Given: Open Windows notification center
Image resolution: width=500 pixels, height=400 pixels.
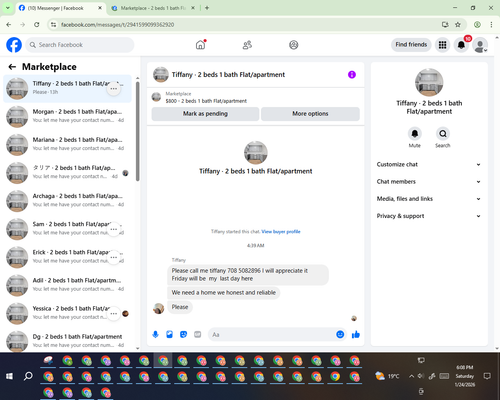Looking at the screenshot, I should [487, 376].
